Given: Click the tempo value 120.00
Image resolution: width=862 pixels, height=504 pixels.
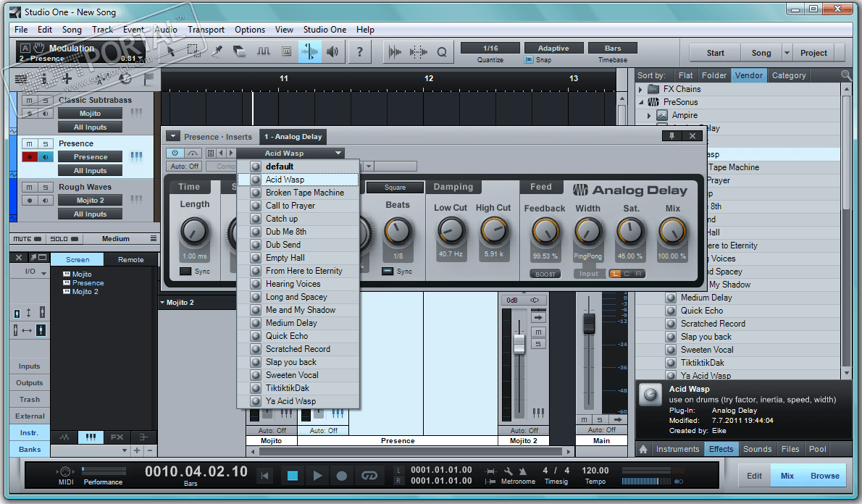Looking at the screenshot, I should pyautogui.click(x=595, y=471).
